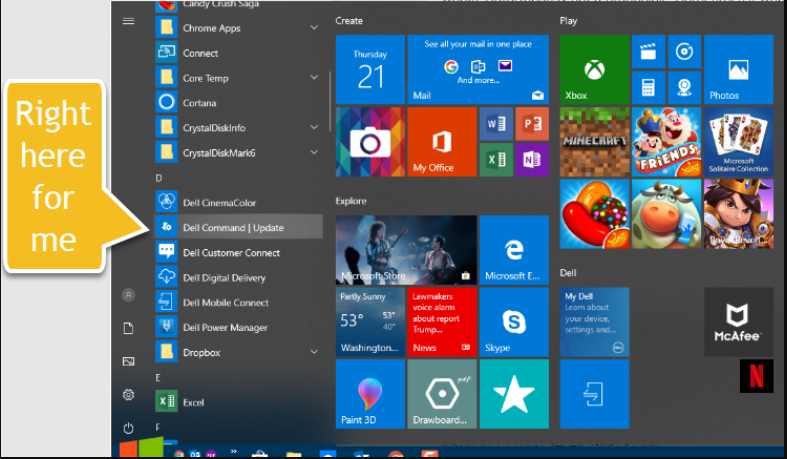Open the Drawboard PDF tile

coord(442,394)
